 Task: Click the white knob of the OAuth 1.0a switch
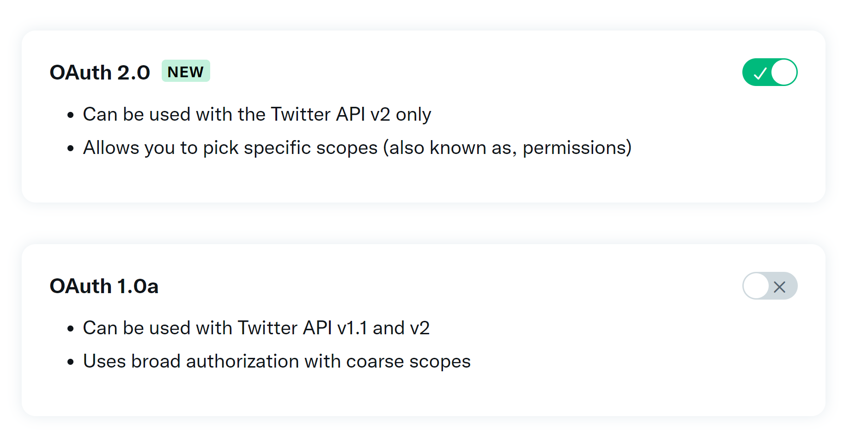point(756,286)
